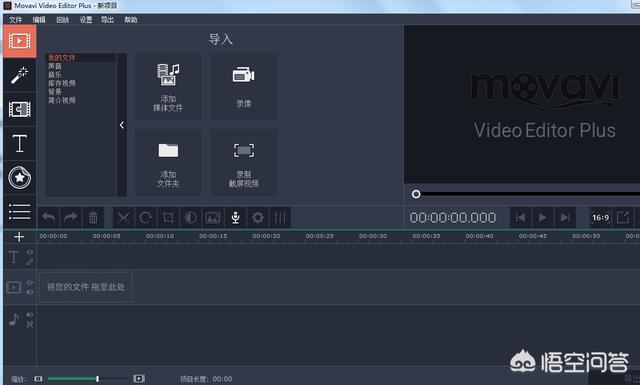
Task: Expand More tools list icon in sidebar
Action: click(x=19, y=212)
